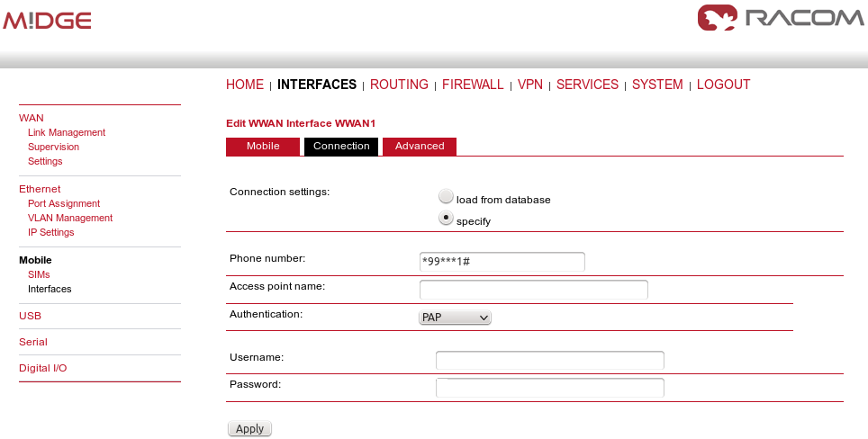Click the Access point name field
The width and height of the screenshot is (868, 439).
point(534,289)
